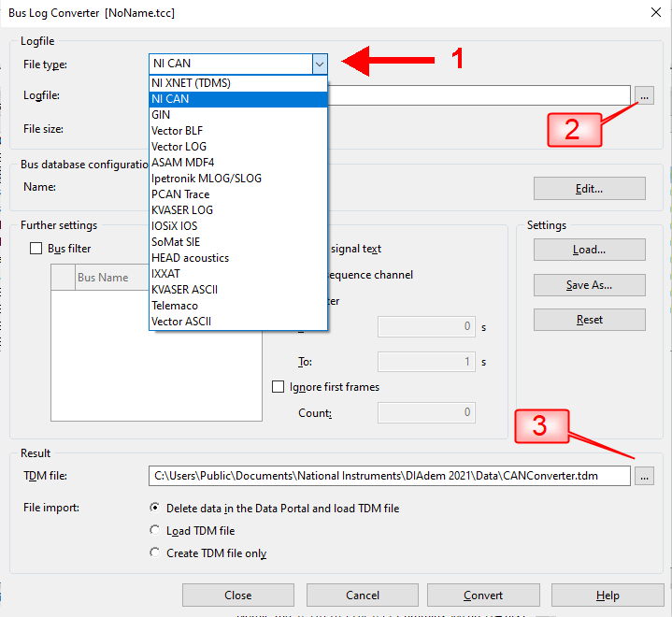
Task: Click the Reset settings button
Action: (589, 320)
